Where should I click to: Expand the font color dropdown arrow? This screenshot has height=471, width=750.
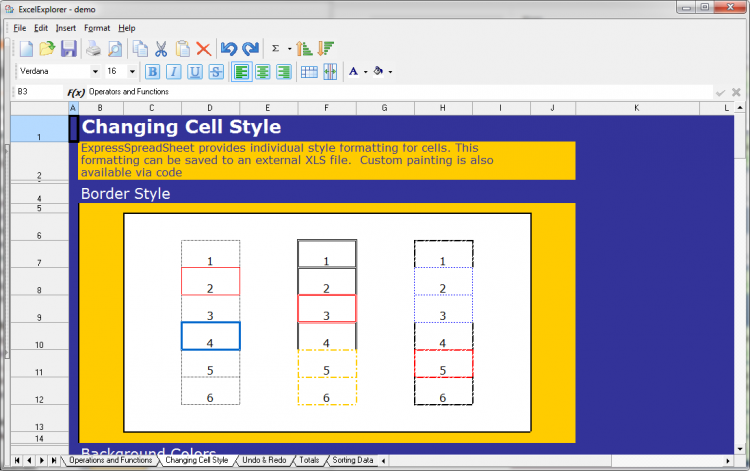pyautogui.click(x=365, y=72)
